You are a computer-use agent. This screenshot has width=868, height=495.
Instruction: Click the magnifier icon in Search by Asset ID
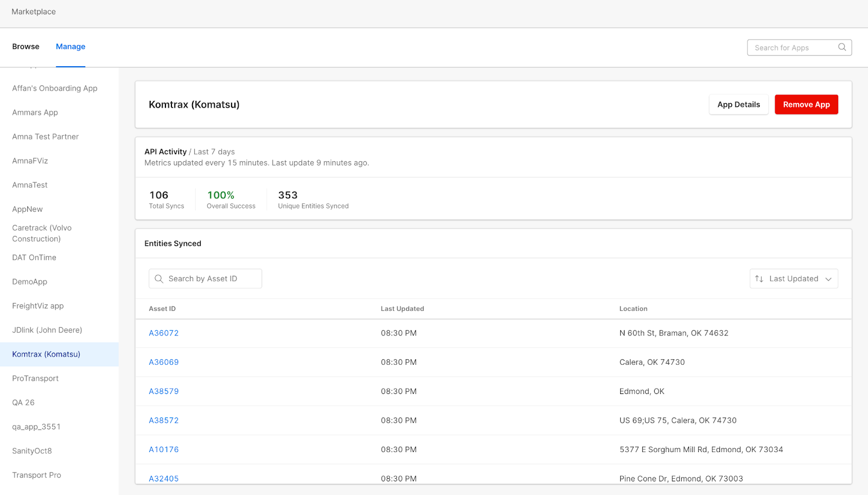[x=159, y=278]
